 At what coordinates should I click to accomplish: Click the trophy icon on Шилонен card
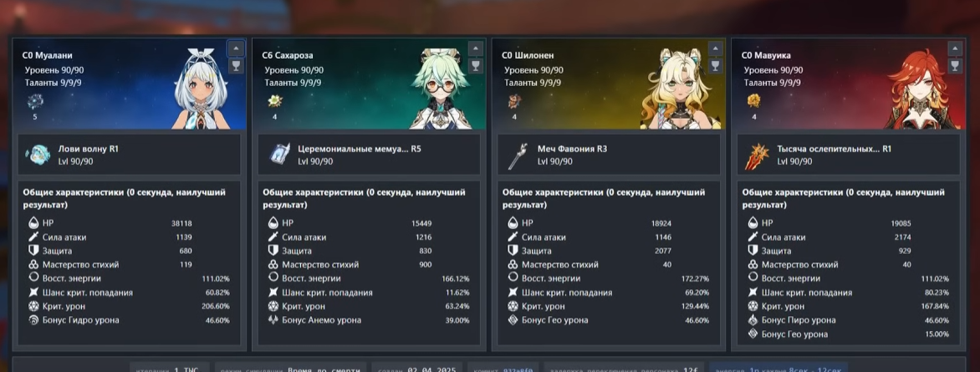click(x=715, y=66)
